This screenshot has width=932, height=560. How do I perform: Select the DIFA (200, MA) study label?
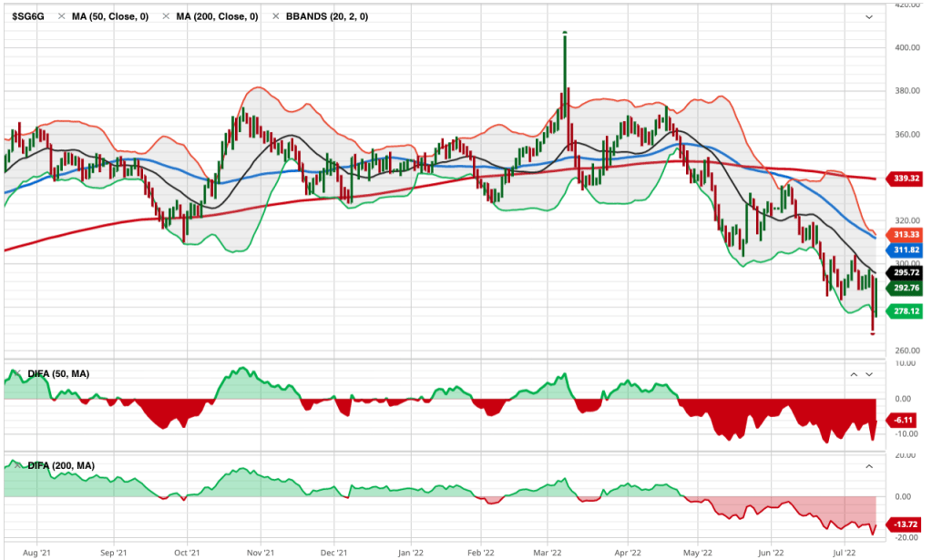61,465
